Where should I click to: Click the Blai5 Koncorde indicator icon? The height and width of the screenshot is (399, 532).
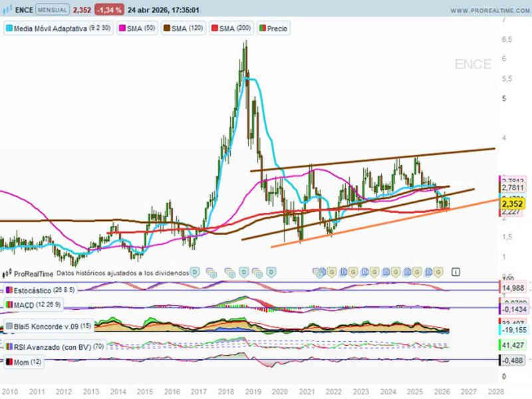point(9,327)
